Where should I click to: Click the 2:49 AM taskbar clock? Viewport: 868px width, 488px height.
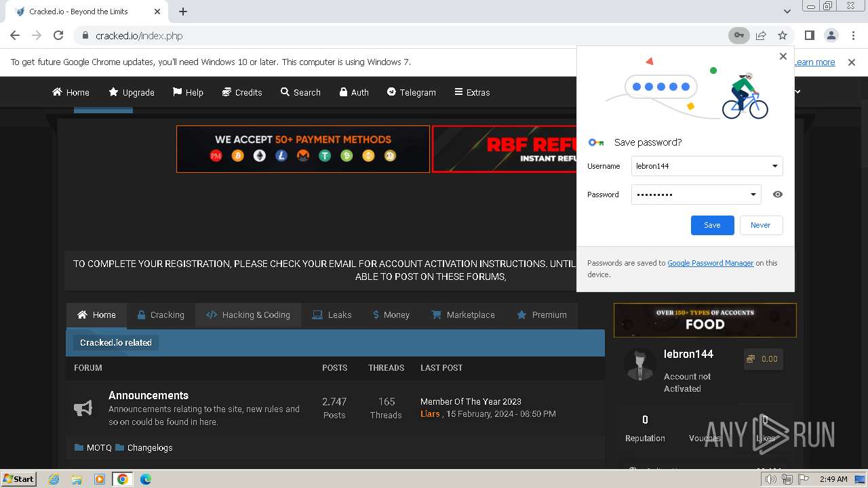(833, 479)
